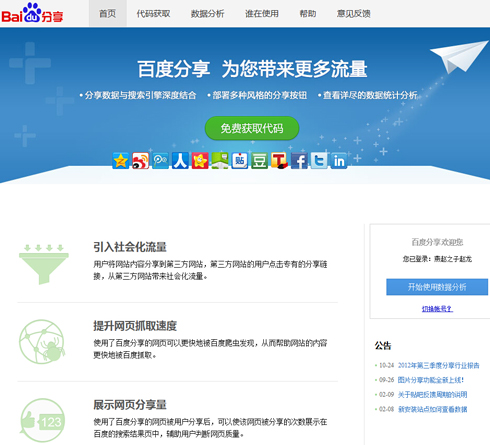
Task: Click the Renren 人 share icon
Action: pos(180,161)
